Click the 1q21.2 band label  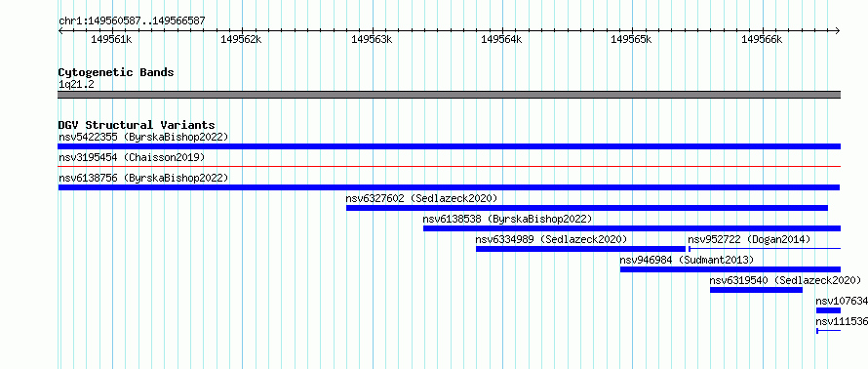[76, 84]
